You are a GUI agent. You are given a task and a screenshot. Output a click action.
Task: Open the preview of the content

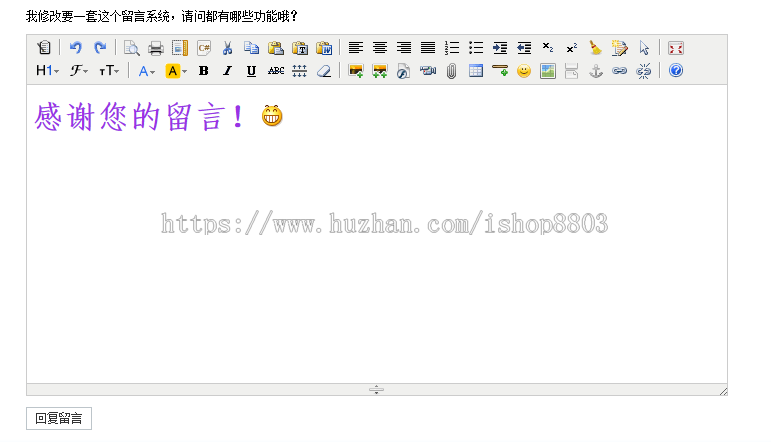pos(132,48)
